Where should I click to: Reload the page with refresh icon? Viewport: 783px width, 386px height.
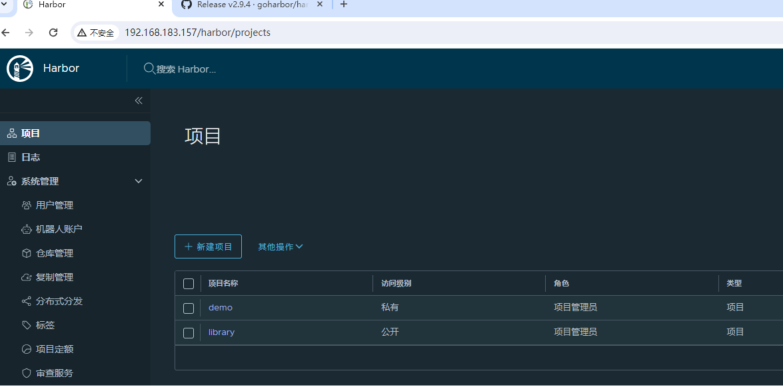53,32
